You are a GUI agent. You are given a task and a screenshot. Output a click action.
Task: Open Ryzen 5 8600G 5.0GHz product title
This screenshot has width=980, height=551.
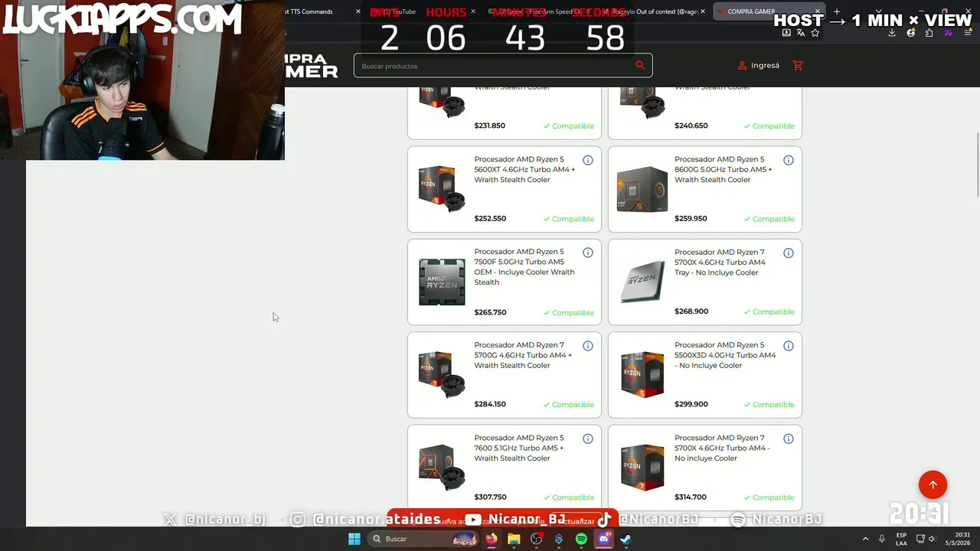[x=724, y=169]
